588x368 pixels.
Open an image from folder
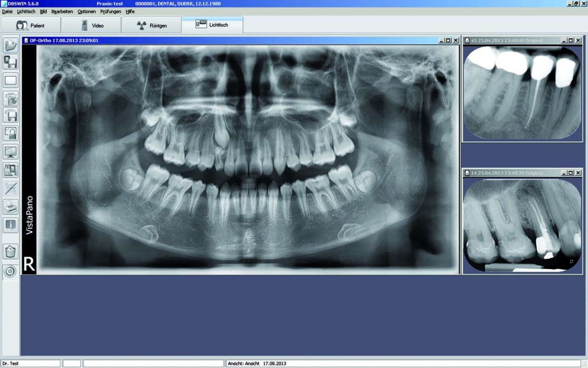click(11, 45)
